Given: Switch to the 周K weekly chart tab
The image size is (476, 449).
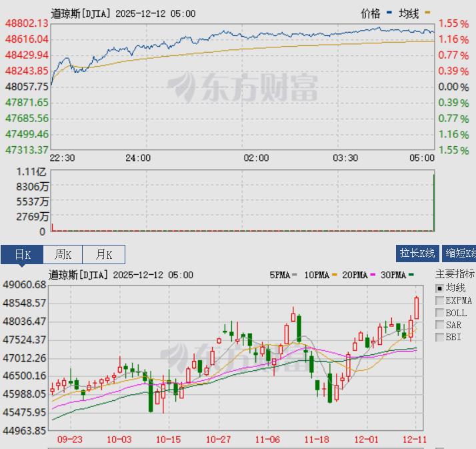Looking at the screenshot, I should coord(63,254).
